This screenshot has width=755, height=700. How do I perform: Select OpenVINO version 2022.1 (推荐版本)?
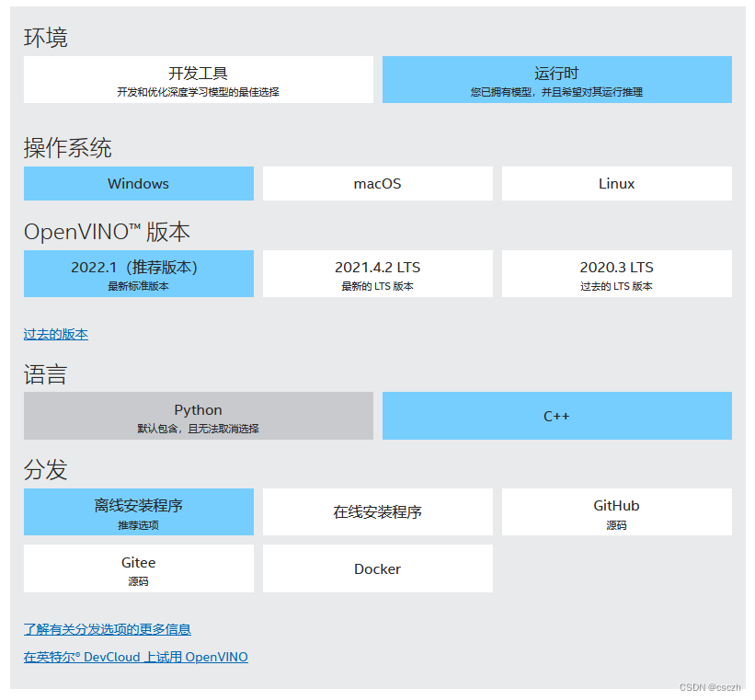click(x=139, y=273)
